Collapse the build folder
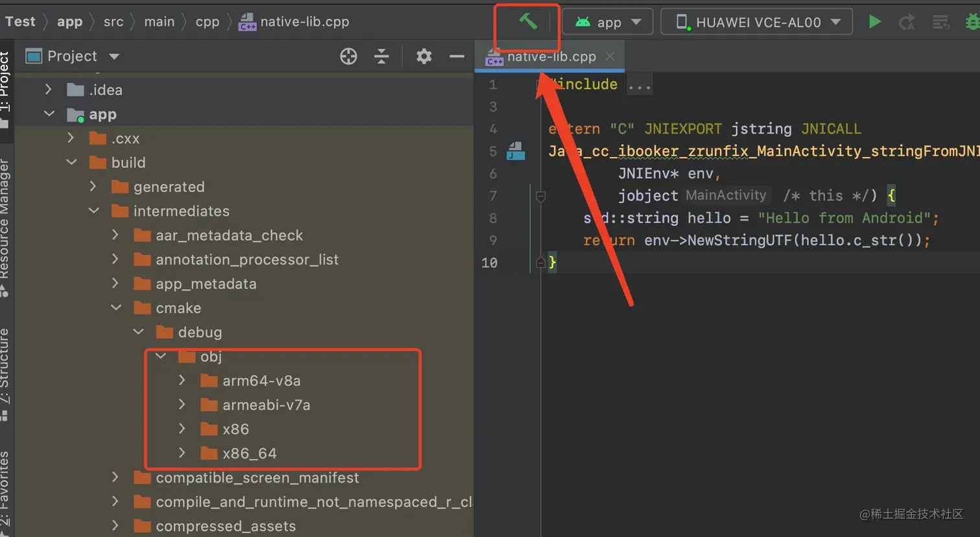 pyautogui.click(x=71, y=162)
